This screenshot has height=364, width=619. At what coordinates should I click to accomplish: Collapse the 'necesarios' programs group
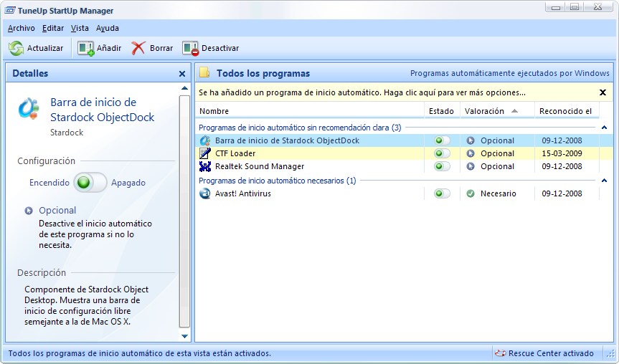pos(603,181)
